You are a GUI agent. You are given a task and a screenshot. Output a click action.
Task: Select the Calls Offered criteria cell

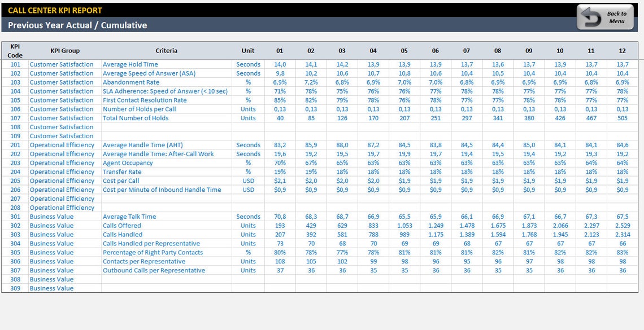pyautogui.click(x=123, y=225)
